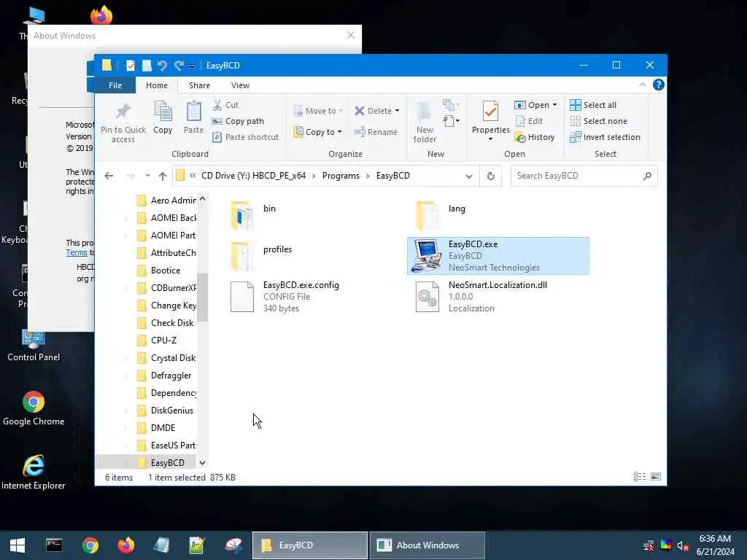The width and height of the screenshot is (747, 560).
Task: Refresh the EasyBCD folder view
Action: pyautogui.click(x=491, y=176)
